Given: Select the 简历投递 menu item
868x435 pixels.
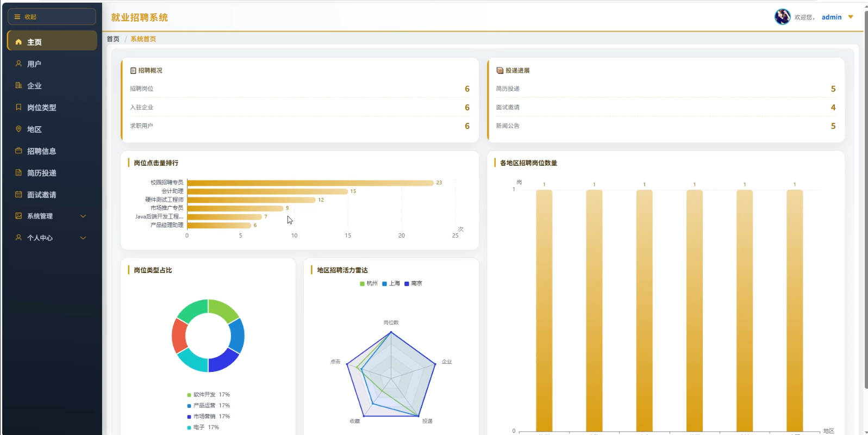Looking at the screenshot, I should 52,172.
